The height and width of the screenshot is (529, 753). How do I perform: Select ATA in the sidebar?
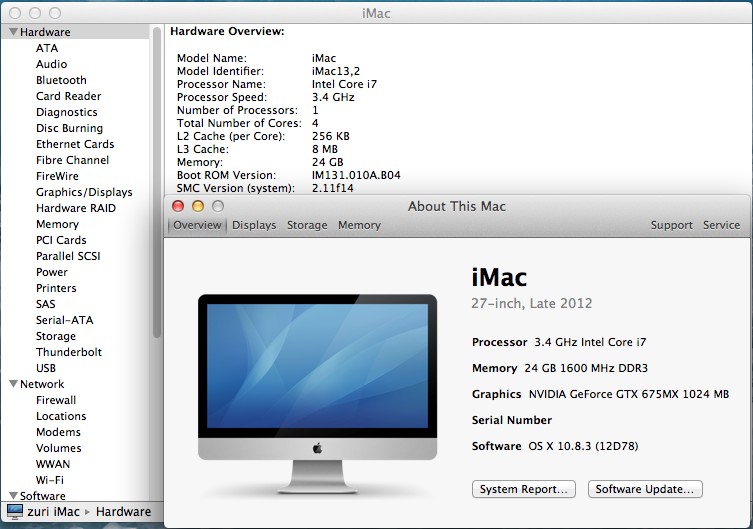click(x=47, y=48)
